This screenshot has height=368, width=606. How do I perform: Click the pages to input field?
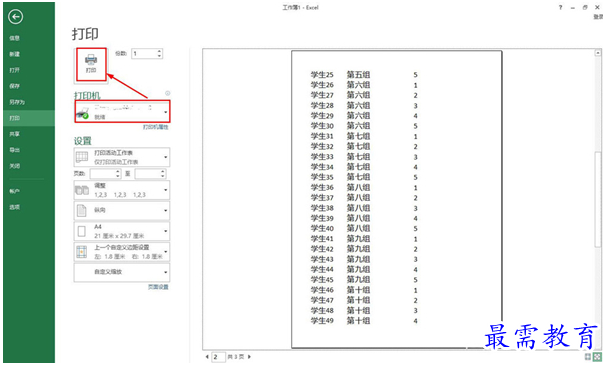pyautogui.click(x=147, y=174)
